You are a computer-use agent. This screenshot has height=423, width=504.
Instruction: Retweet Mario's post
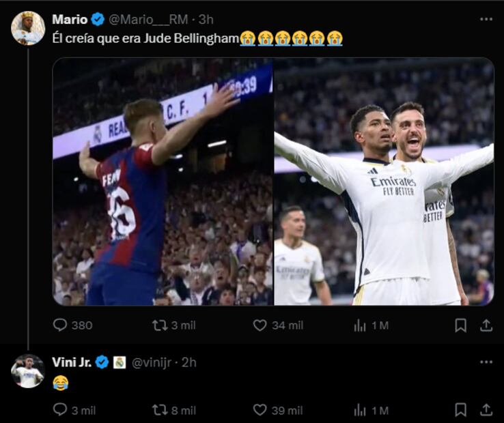click(x=160, y=325)
